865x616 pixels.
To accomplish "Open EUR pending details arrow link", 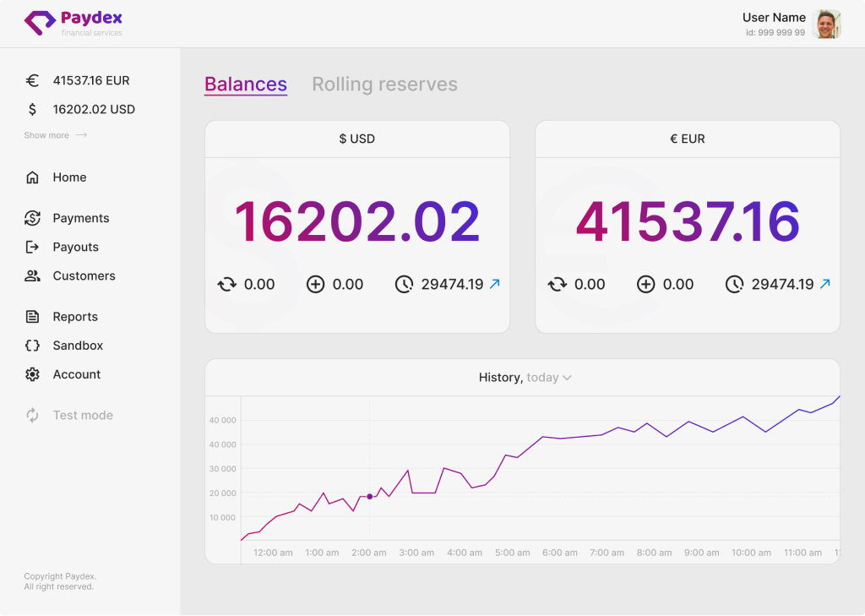I will point(825,284).
